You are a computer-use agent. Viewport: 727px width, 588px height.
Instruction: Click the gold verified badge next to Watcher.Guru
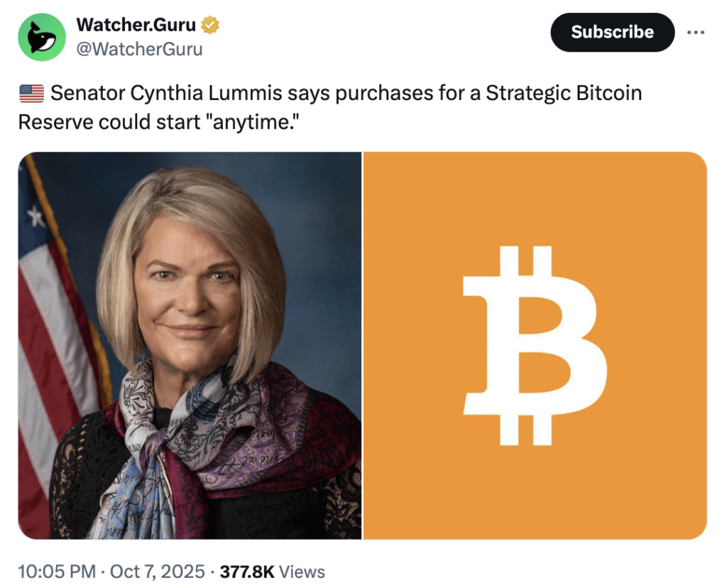pos(210,25)
